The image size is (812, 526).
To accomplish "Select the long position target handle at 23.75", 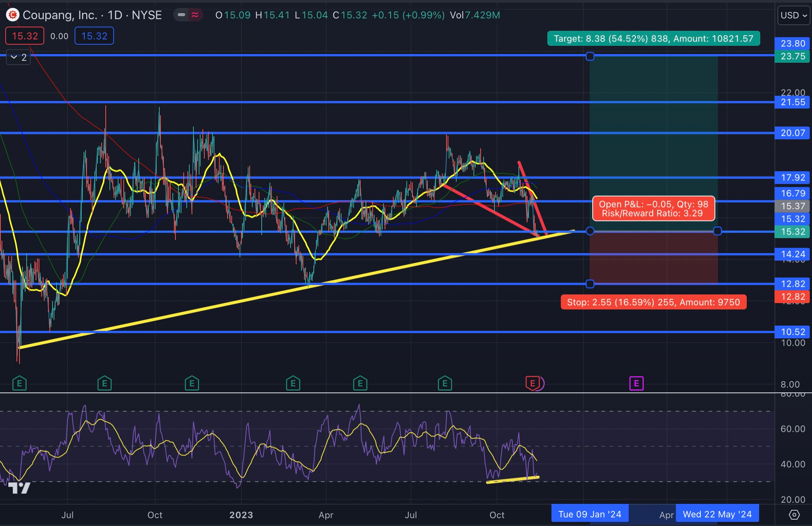I will point(590,56).
